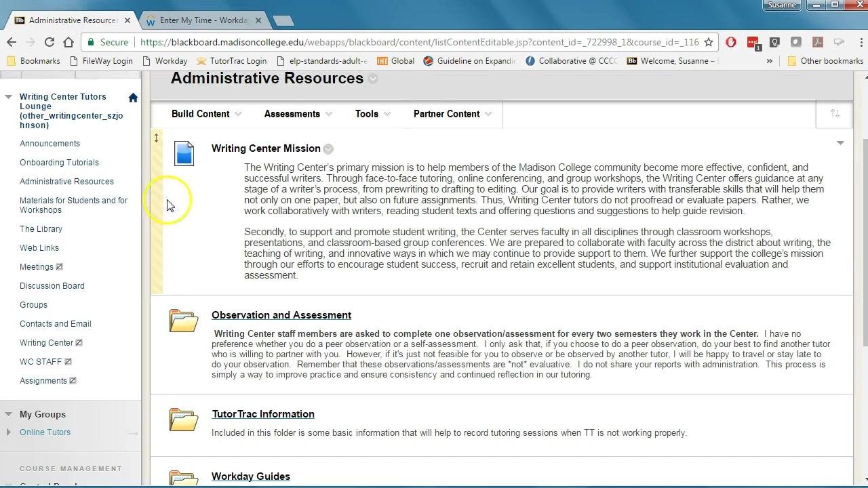
Task: Open the Observation and Assessment link
Action: pos(281,315)
